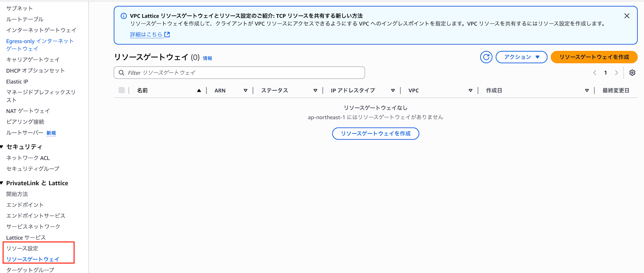The image size is (644, 273).
Task: Click the 名前 column header label
Action: (x=142, y=91)
